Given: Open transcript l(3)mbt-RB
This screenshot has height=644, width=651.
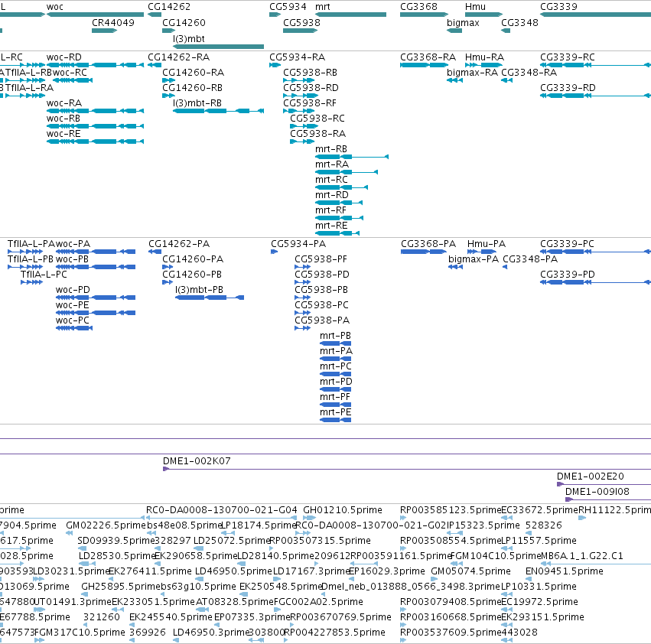Looking at the screenshot, I should (197, 103).
